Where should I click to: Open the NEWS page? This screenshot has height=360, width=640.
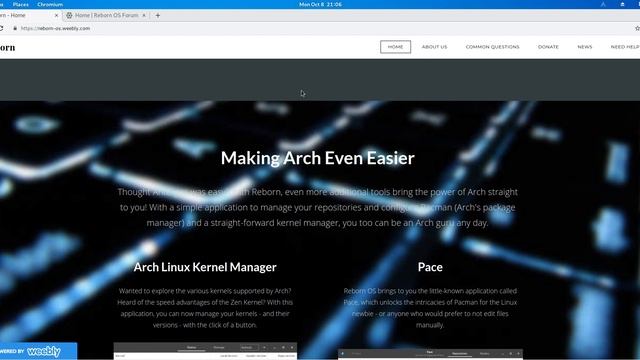click(x=584, y=47)
